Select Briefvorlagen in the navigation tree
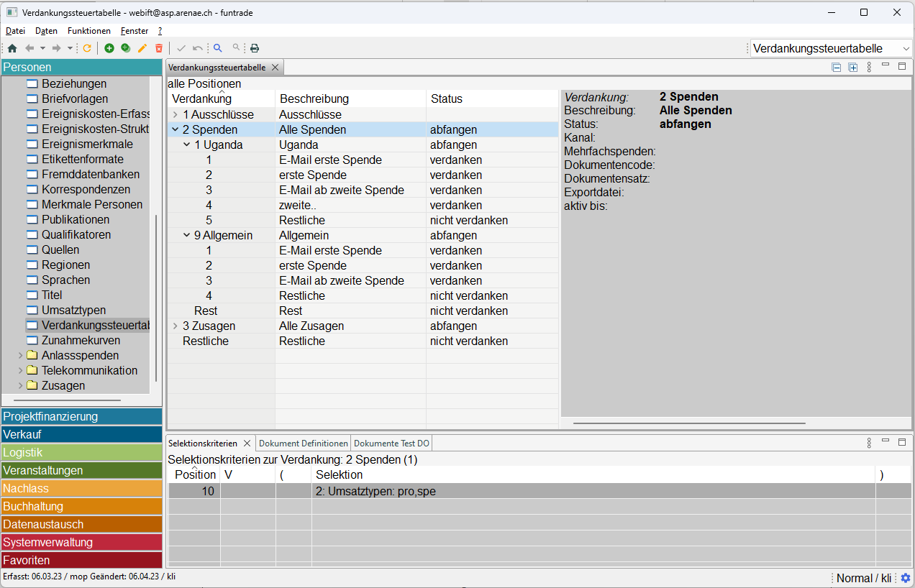Viewport: 915px width, 588px height. pyautogui.click(x=75, y=99)
